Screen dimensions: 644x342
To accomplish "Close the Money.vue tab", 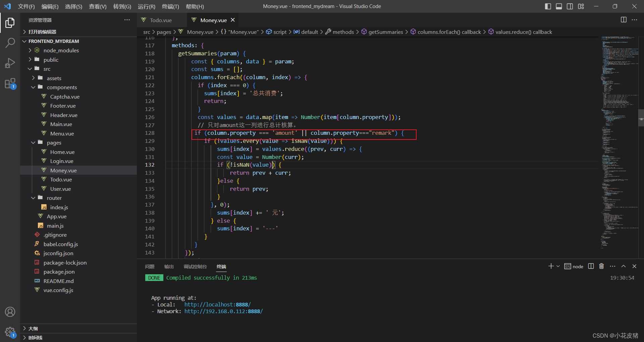I will point(233,20).
